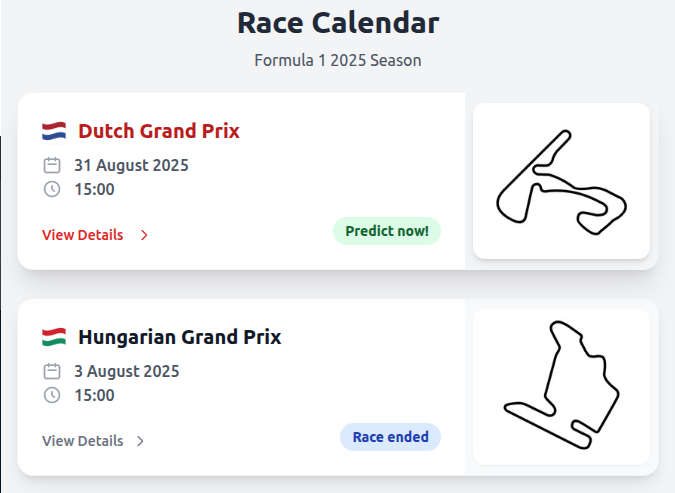View the Hungaroring circuit map thumbnail
This screenshot has width=675, height=493.
[561, 387]
